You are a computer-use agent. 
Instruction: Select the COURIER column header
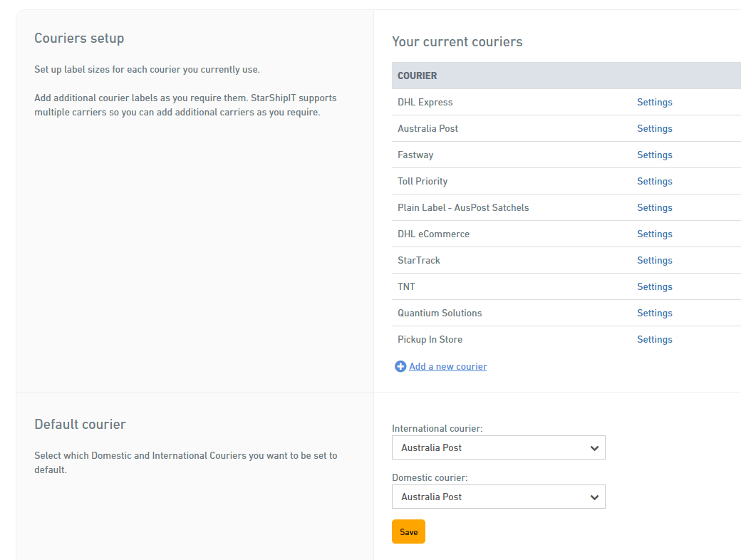(x=418, y=76)
